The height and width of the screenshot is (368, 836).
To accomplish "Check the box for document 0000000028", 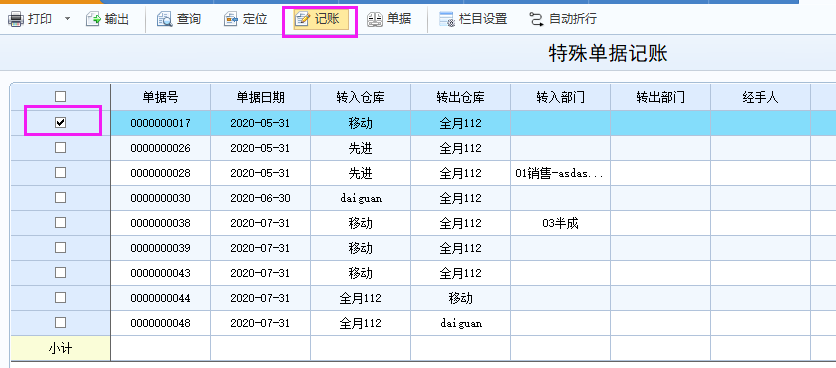I will [60, 172].
